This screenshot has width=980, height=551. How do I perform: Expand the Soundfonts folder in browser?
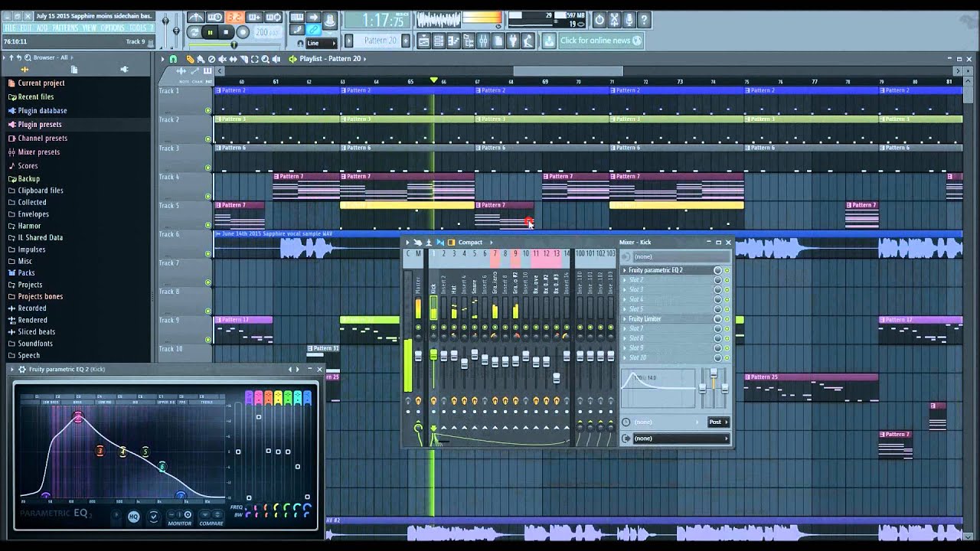click(35, 344)
